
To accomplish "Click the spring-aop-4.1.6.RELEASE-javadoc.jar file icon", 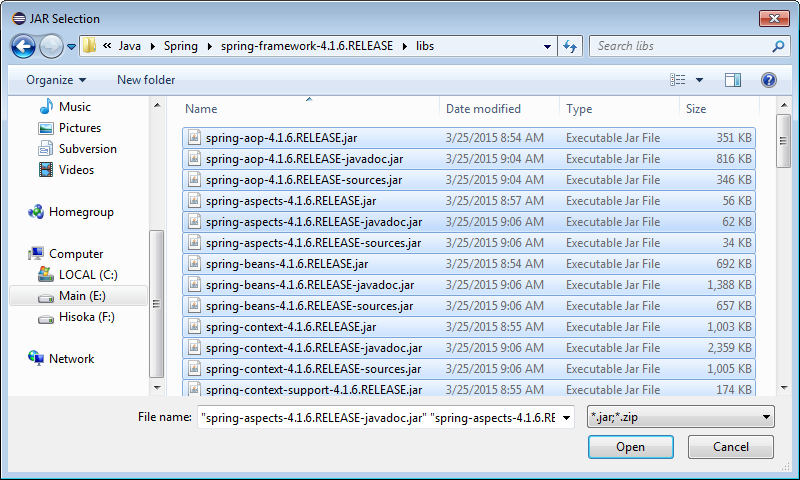I will click(194, 158).
